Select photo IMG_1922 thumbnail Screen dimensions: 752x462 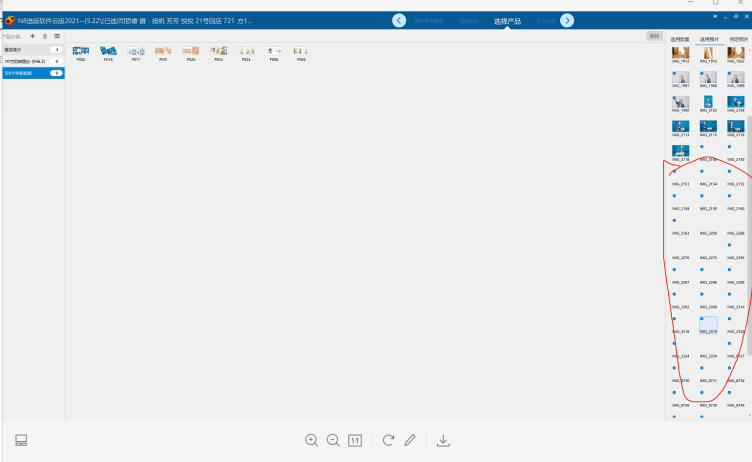[736, 55]
